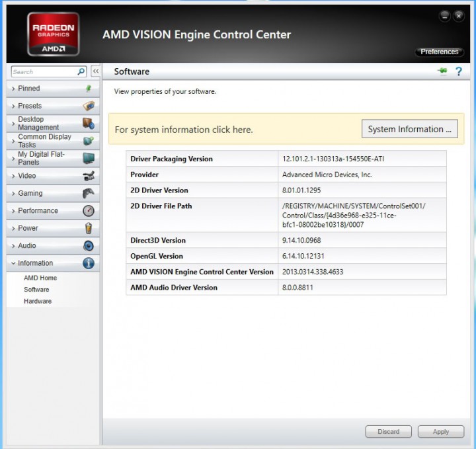
Task: Click the AMD VISION Engine Control Center Version label
Action: (x=202, y=272)
